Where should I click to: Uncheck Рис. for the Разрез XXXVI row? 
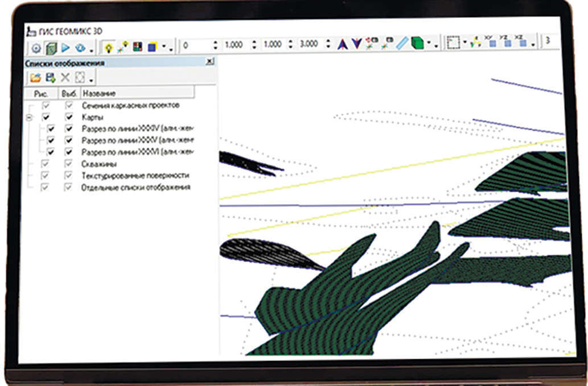51,152
